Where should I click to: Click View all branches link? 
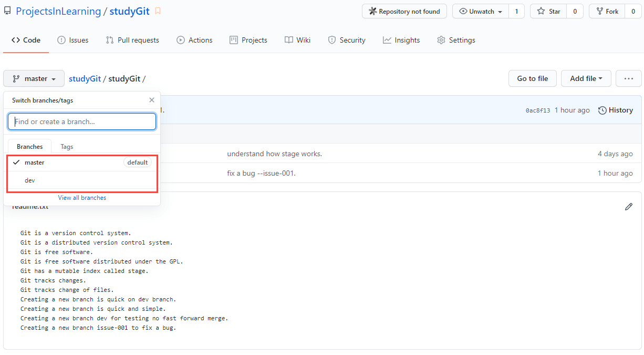tap(82, 198)
